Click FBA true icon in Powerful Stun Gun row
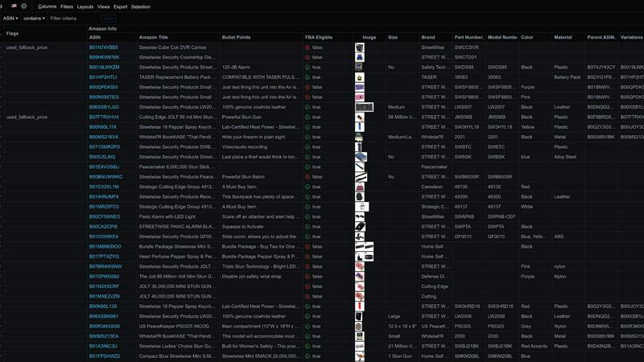 [308, 117]
